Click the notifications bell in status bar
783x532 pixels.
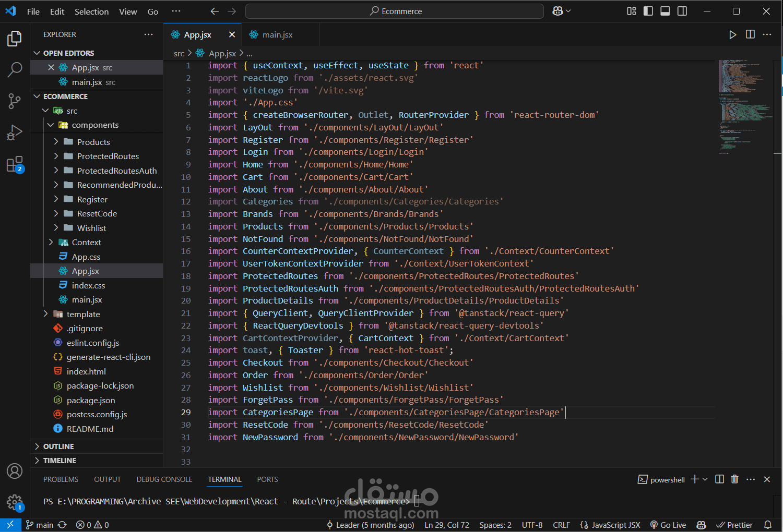tap(768, 525)
